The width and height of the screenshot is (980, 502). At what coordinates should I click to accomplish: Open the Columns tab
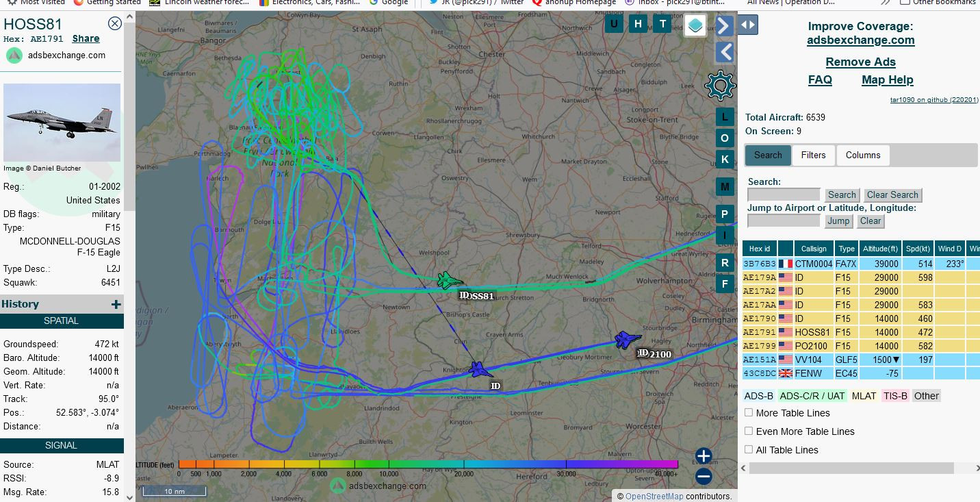pyautogui.click(x=862, y=155)
